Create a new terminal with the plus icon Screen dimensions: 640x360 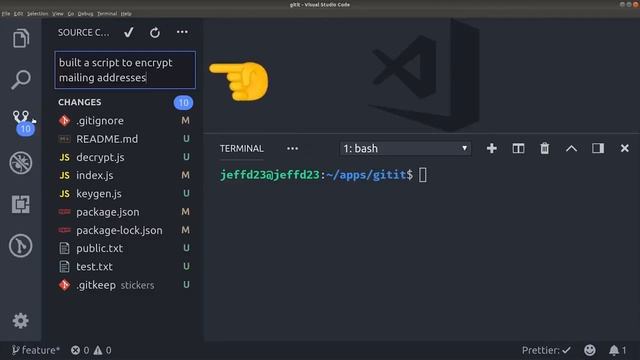pos(492,148)
